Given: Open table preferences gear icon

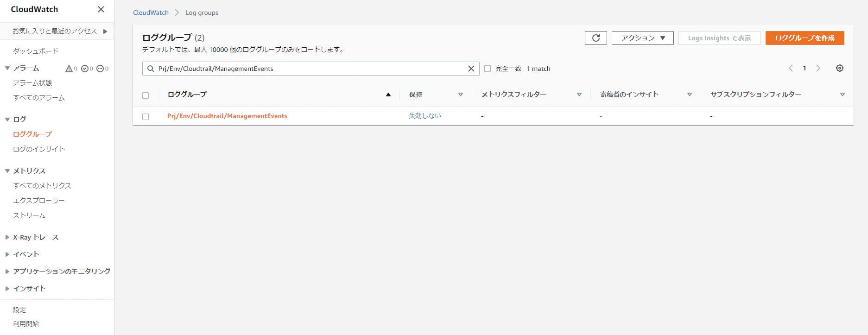Looking at the screenshot, I should pos(840,68).
